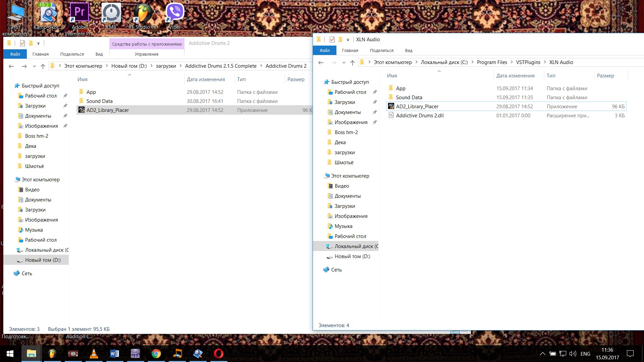Click the FL Studio taskbar icon
The image size is (644, 362).
coord(52,354)
